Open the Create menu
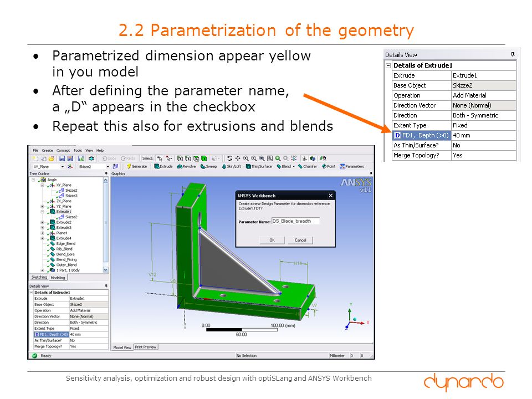 point(47,151)
